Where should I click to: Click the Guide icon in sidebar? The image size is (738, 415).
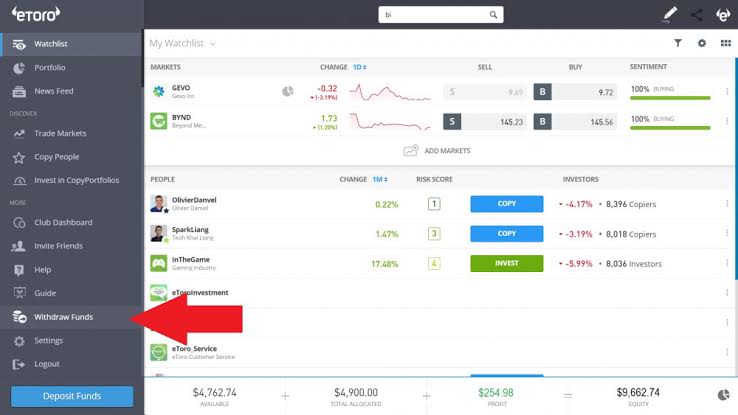click(19, 293)
